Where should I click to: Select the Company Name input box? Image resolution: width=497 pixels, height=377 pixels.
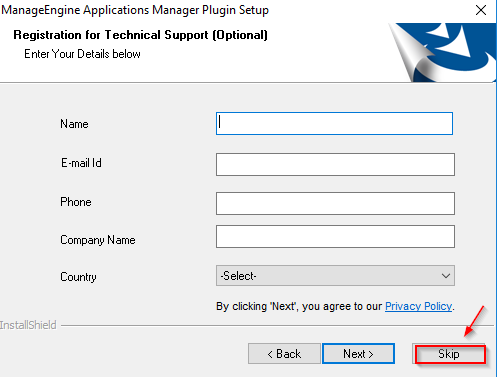point(335,237)
